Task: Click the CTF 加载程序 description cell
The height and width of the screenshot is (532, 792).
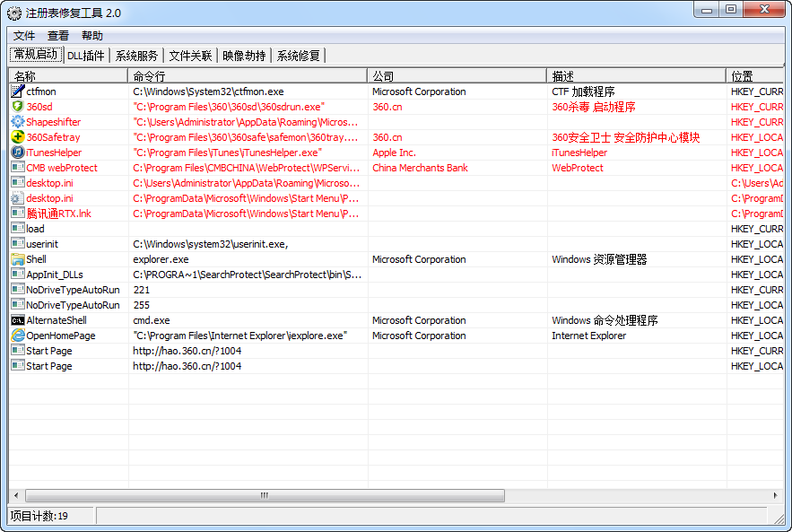Action: pyautogui.click(x=583, y=92)
